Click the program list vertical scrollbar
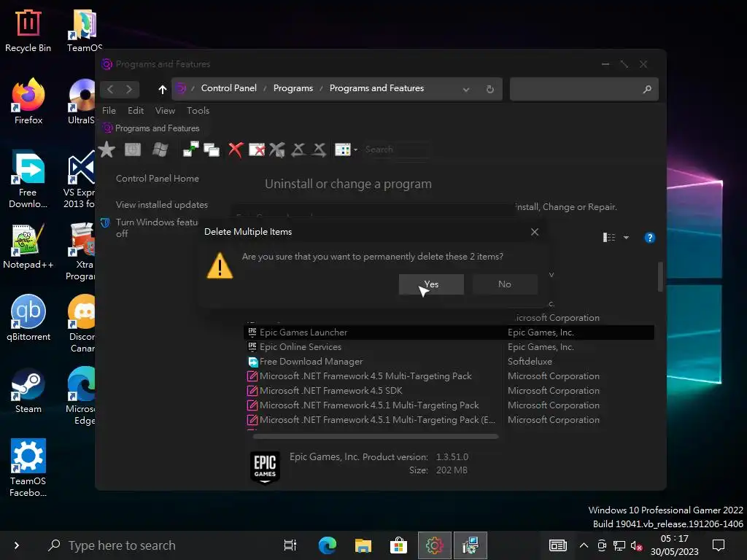 (659, 276)
